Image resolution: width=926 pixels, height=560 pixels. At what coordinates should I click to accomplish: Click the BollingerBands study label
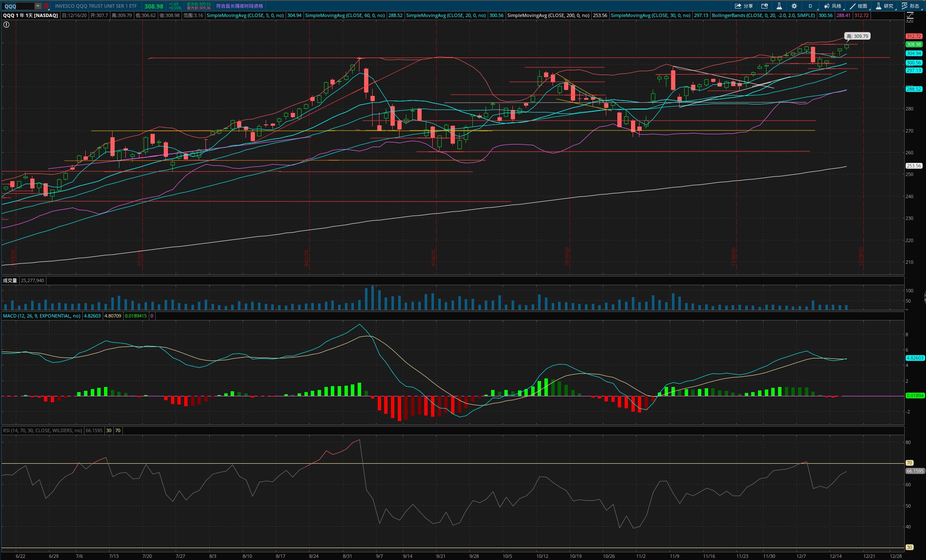(763, 15)
